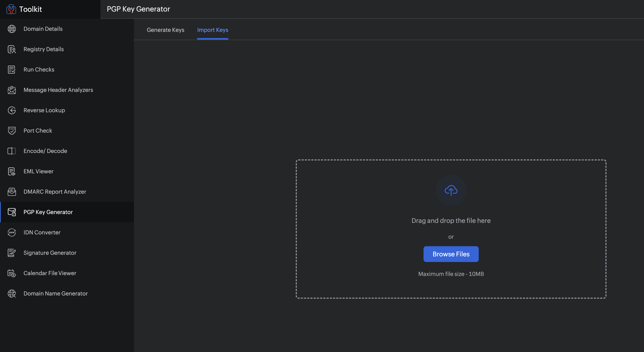Click the Port Check icon
Screen dimensions: 644x352
tap(12, 131)
